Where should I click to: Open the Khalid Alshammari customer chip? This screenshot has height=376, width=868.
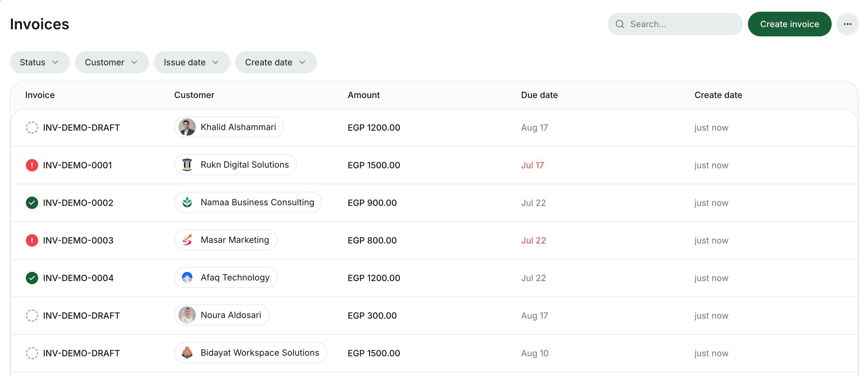229,127
